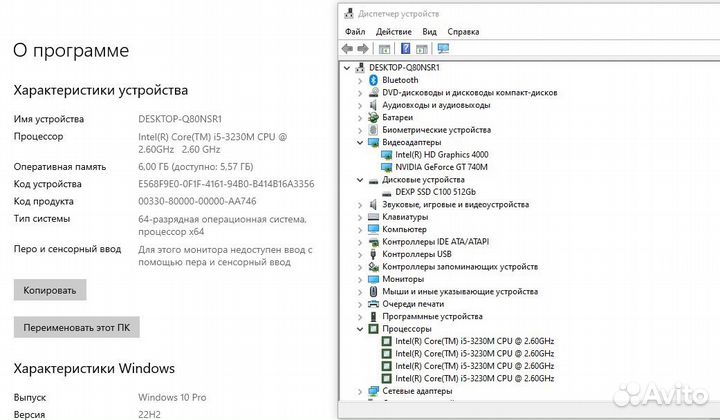This screenshot has height=420, width=720.
Task: Toggle the action pane toolbar icon
Action: tap(422, 49)
